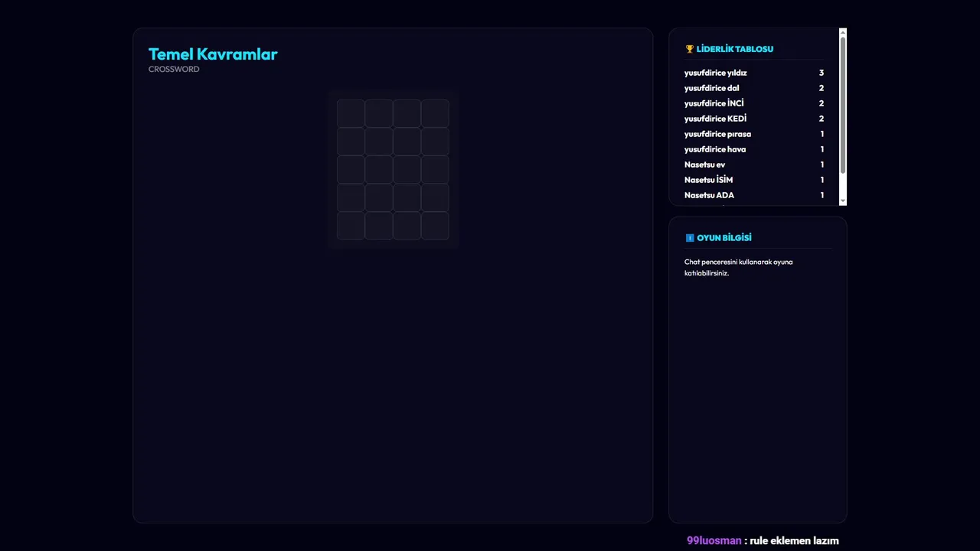Click the chat message 'rule eklemen lazım'

pyautogui.click(x=795, y=540)
